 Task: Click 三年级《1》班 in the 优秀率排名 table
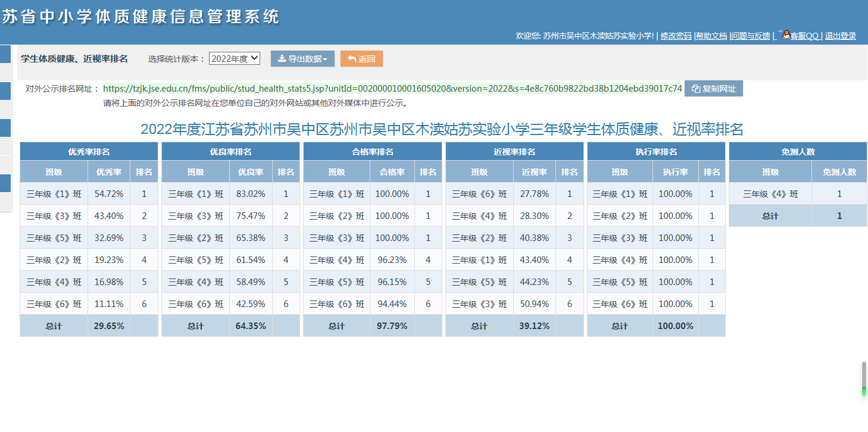[x=54, y=194]
